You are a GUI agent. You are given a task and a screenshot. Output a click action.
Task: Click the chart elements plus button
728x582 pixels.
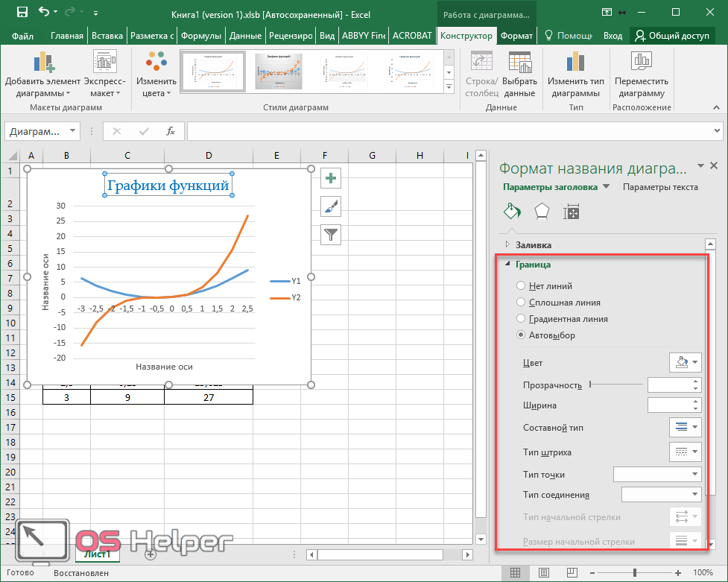331,177
